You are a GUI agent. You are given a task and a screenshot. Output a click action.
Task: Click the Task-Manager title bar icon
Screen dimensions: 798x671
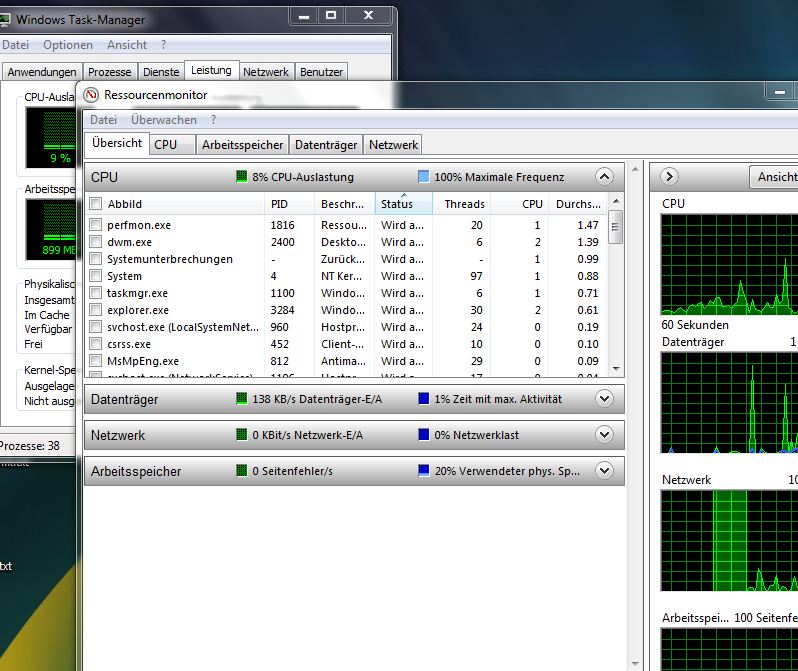tap(4, 20)
